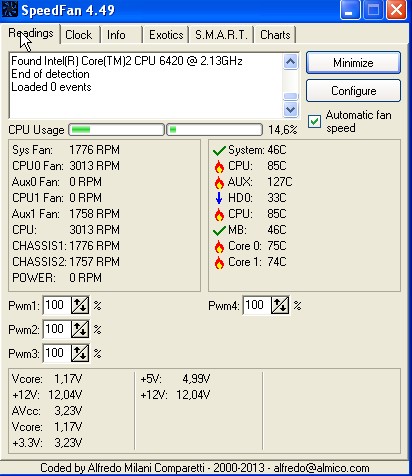Click the first CPU Usage progress bar

(x=116, y=130)
